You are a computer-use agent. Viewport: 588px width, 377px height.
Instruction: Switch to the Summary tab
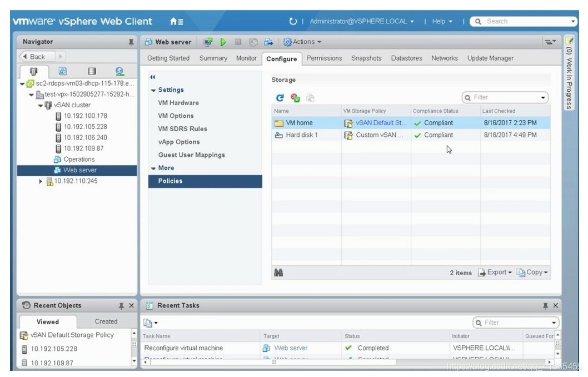point(213,58)
